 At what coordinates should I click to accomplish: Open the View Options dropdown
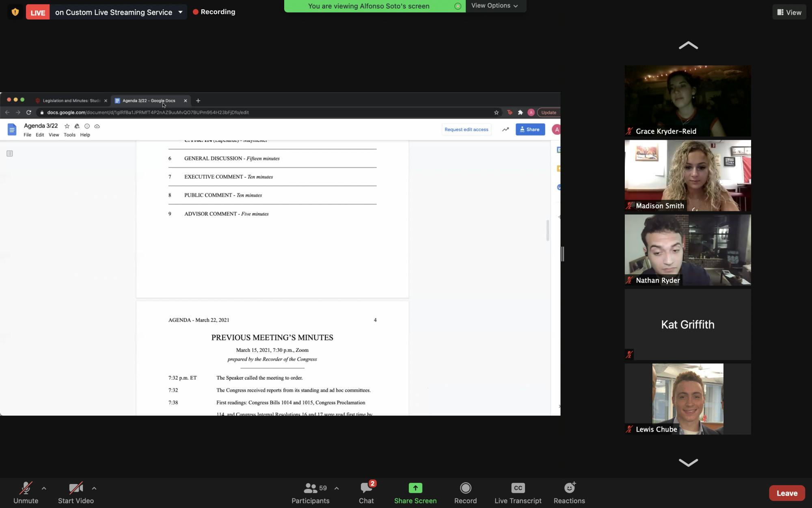point(495,6)
